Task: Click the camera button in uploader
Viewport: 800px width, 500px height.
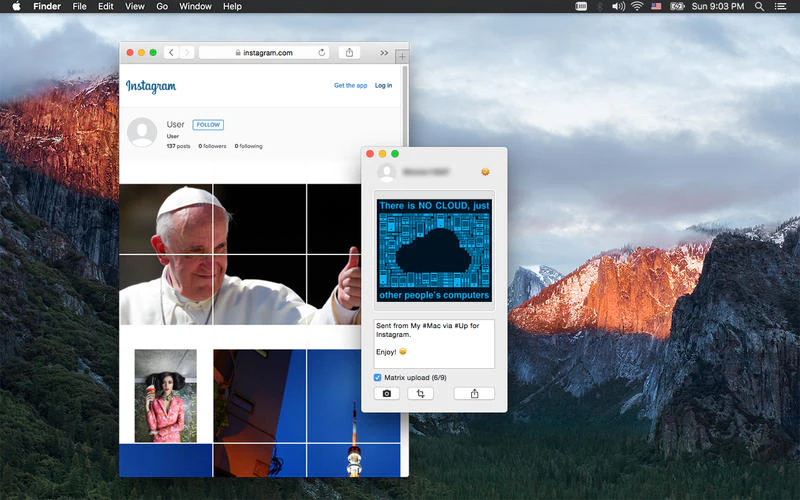Action: 387,393
